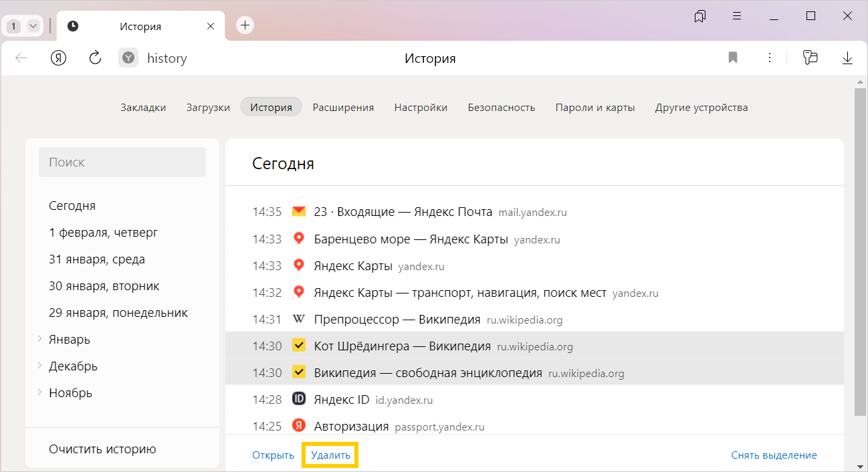This screenshot has width=868, height=472.
Task: Click Снять выделение link
Action: [774, 455]
